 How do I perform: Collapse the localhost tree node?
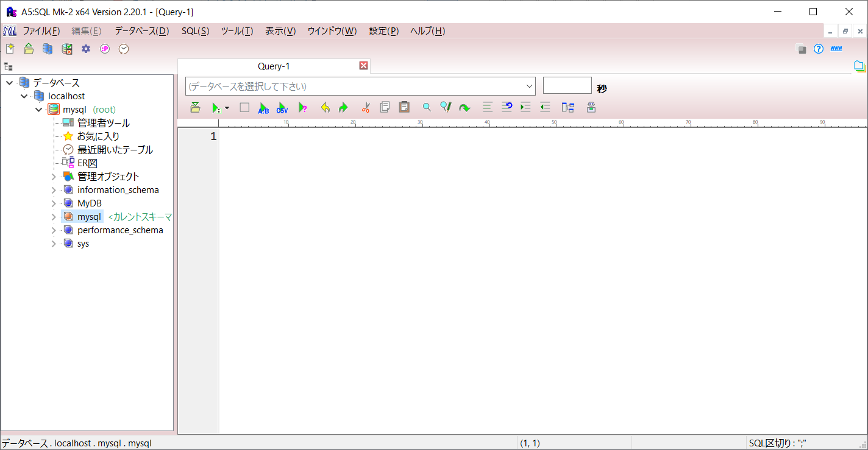(24, 96)
